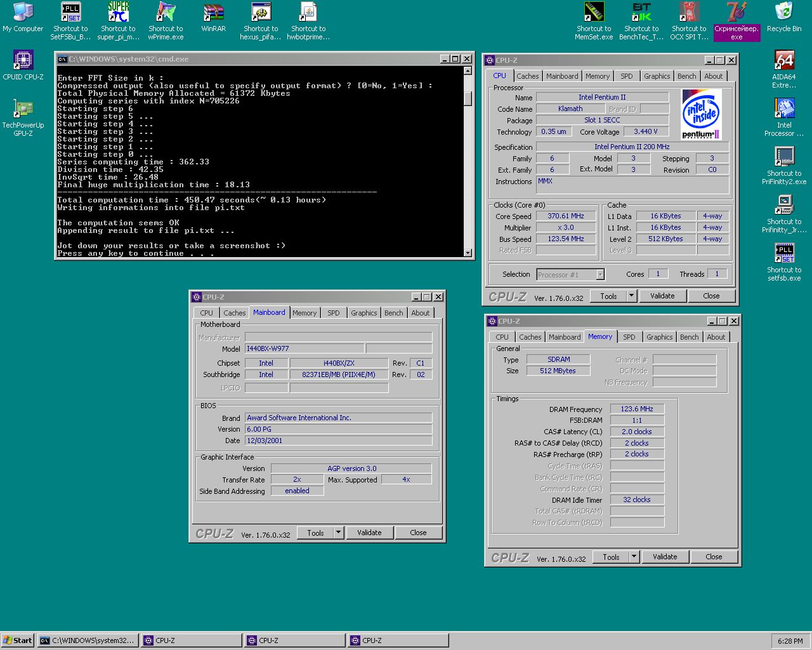Click Bus Speed value 123.54 MHz
Screen dimensions: 812x650
tap(566, 239)
